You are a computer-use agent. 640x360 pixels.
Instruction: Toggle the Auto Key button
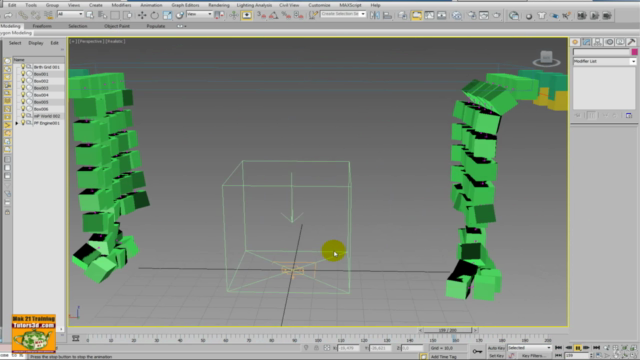[496, 348]
